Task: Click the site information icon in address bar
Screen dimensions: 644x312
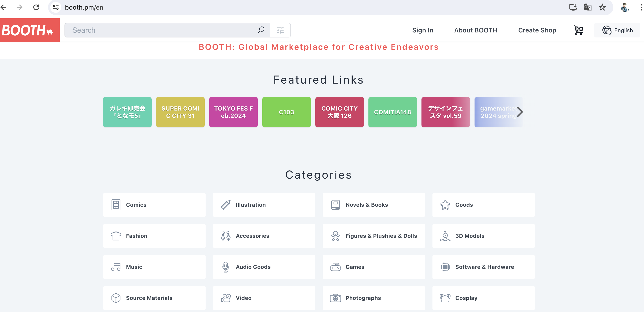Action: tap(56, 7)
